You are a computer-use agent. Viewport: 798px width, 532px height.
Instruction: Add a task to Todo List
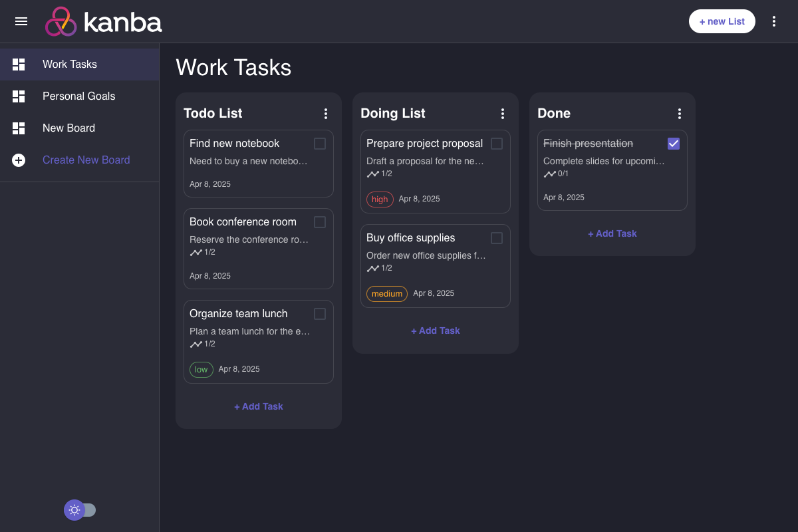tap(259, 406)
